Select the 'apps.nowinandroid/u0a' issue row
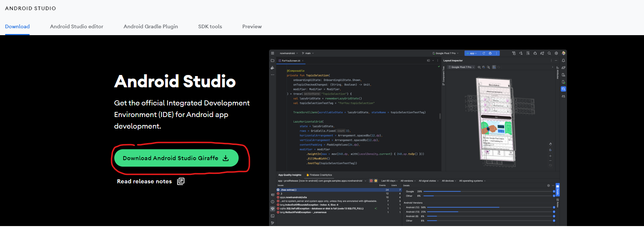The height and width of the screenshot is (242, 644). [339, 197]
